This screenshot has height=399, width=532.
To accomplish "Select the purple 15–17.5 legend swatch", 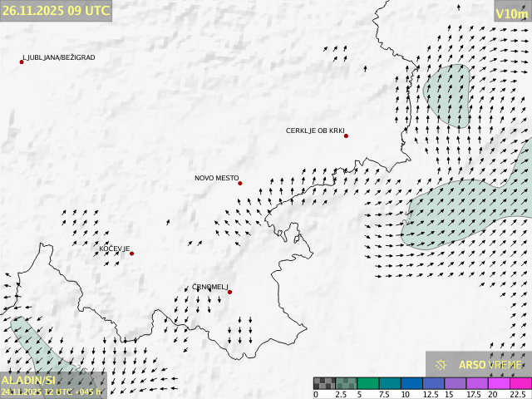I will 454,383.
